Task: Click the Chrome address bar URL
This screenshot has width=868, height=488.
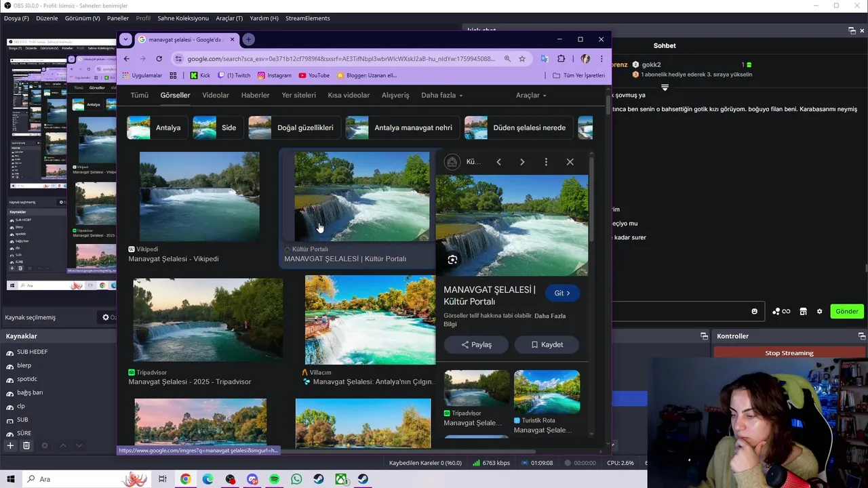Action: (341, 59)
